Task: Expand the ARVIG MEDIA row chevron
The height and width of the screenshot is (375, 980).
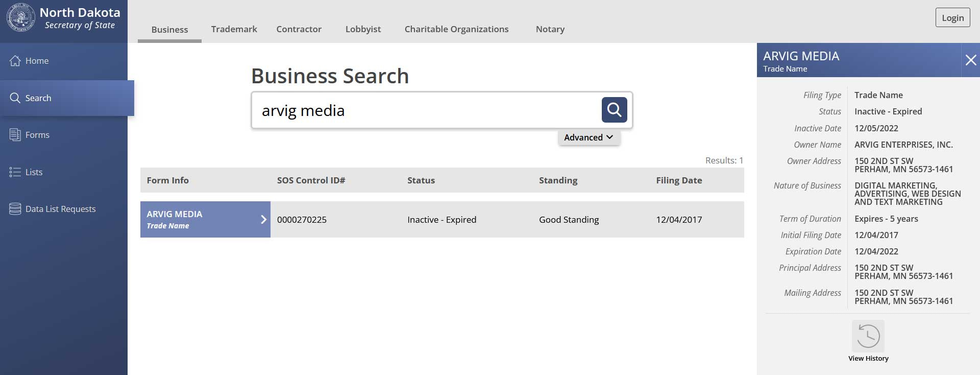Action: [x=263, y=220]
